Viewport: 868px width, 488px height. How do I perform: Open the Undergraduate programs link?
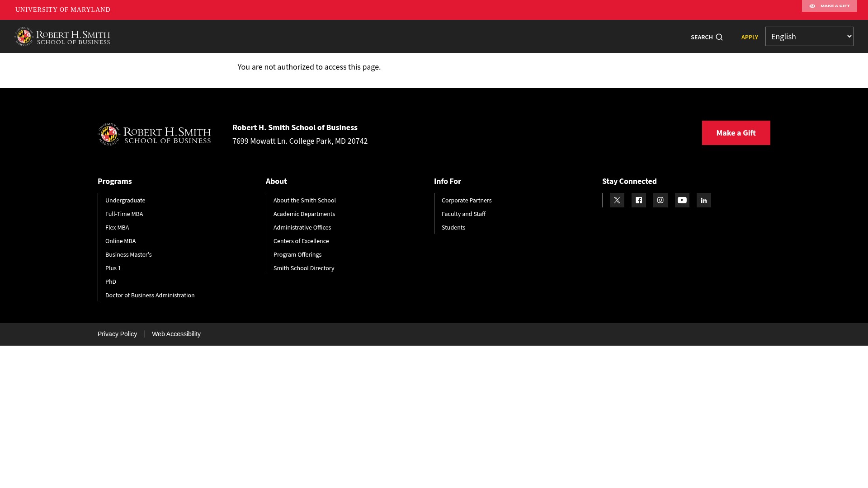[125, 200]
